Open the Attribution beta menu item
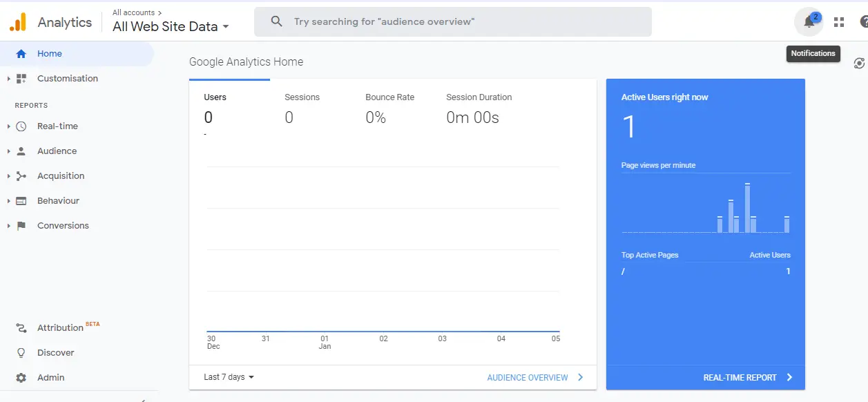This screenshot has height=402, width=868. point(60,328)
